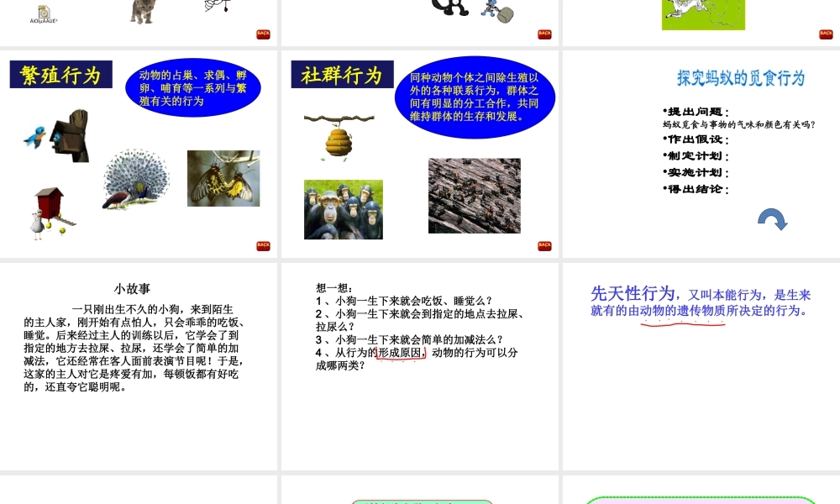Click the bullet 得出结论
The image size is (840, 504).
click(696, 190)
